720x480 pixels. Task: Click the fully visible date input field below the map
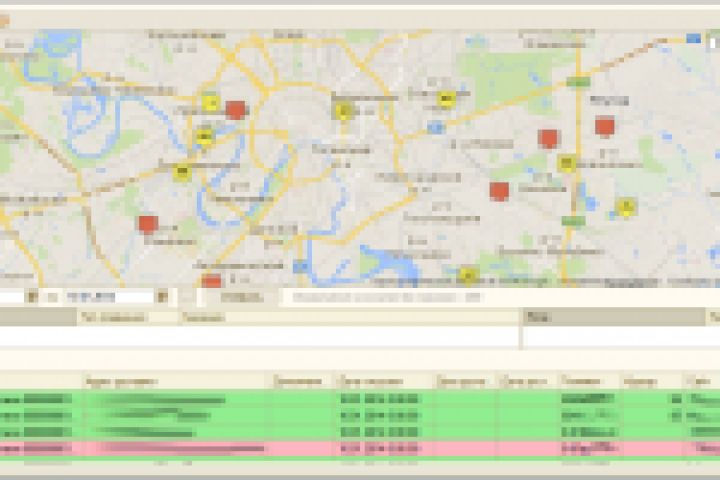click(108, 297)
